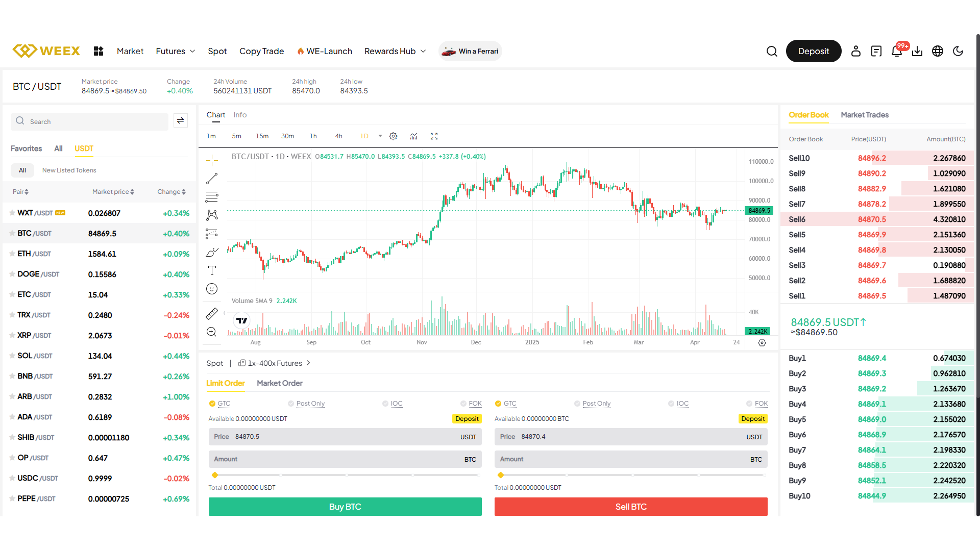Image resolution: width=980 pixels, height=551 pixels.
Task: Collapse the volume indicator pane arrow
Action: coord(225,313)
